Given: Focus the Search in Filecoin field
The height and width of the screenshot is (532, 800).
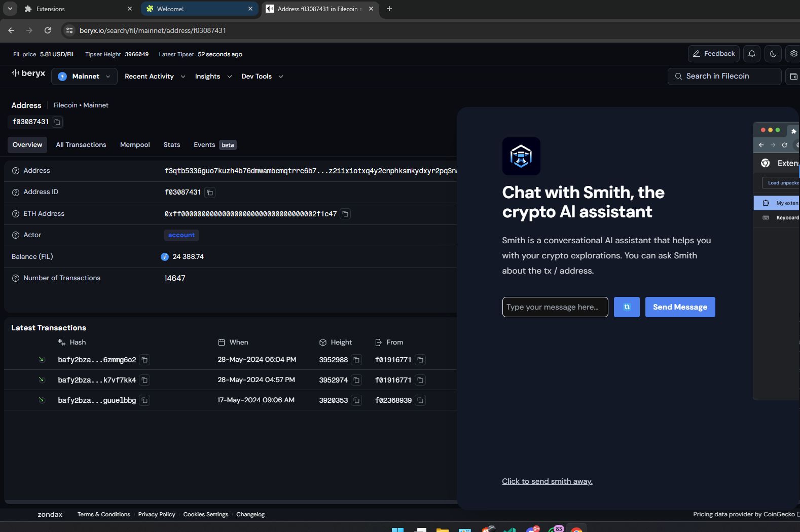Looking at the screenshot, I should point(724,77).
